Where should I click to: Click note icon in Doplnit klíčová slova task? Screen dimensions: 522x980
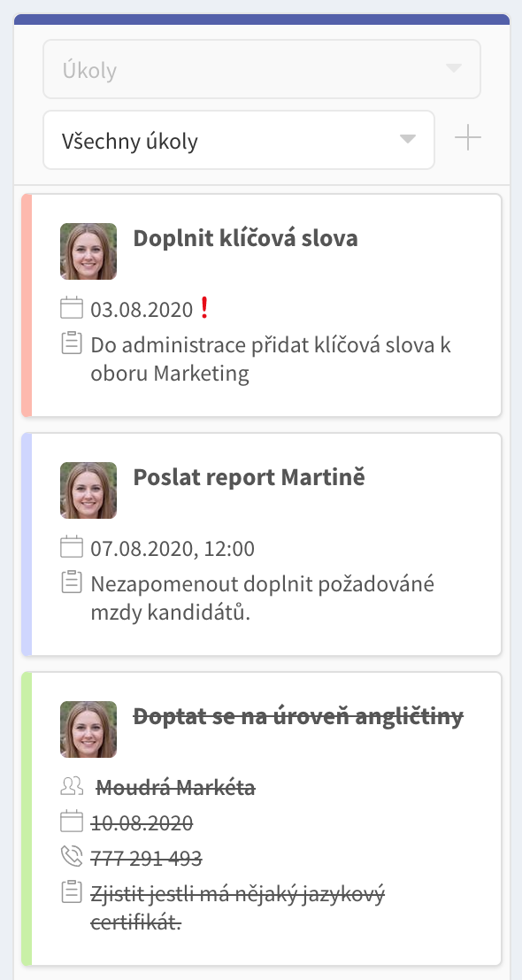(x=72, y=343)
